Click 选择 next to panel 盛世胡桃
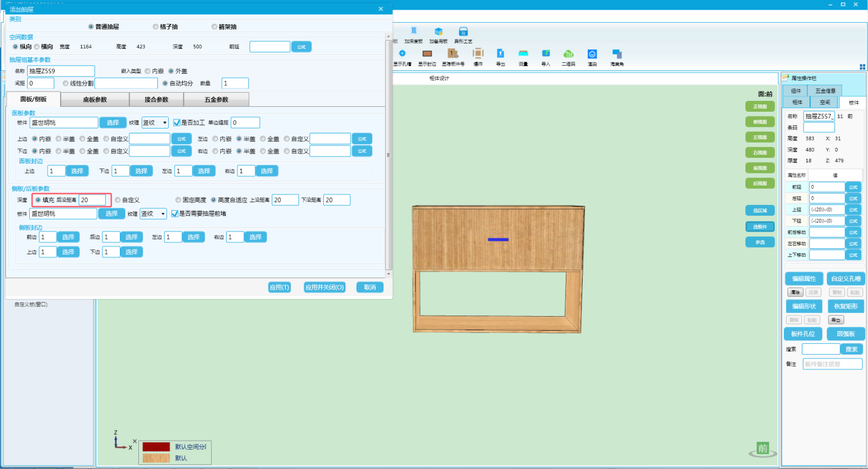 click(x=113, y=123)
